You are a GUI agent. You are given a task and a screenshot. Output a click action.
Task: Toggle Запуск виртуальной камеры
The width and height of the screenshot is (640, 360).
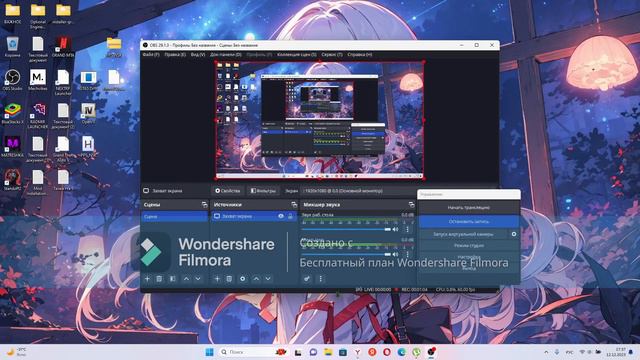click(463, 234)
